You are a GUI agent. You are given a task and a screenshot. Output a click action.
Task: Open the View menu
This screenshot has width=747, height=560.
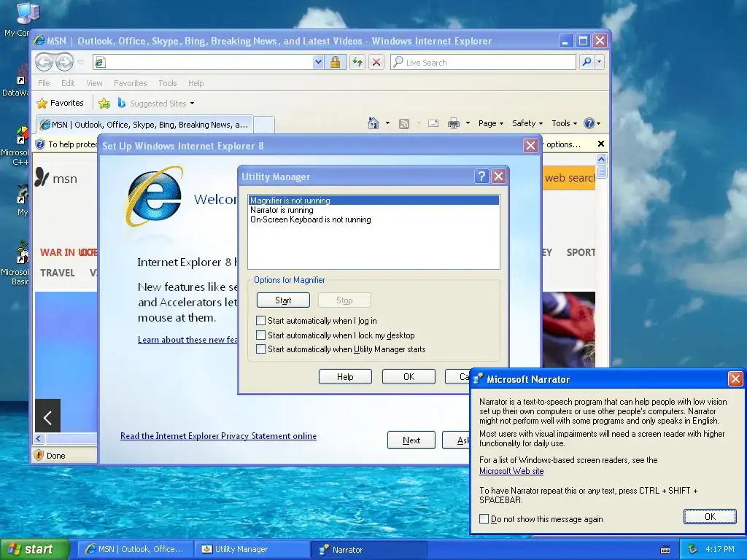(x=94, y=83)
